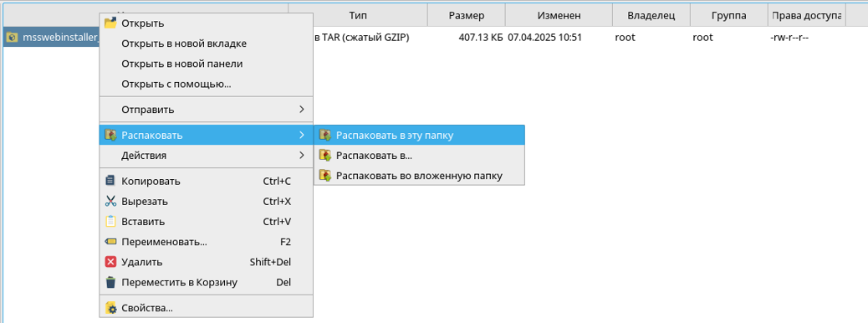Select Распаковать в... option
This screenshot has height=323, width=868.
point(419,156)
